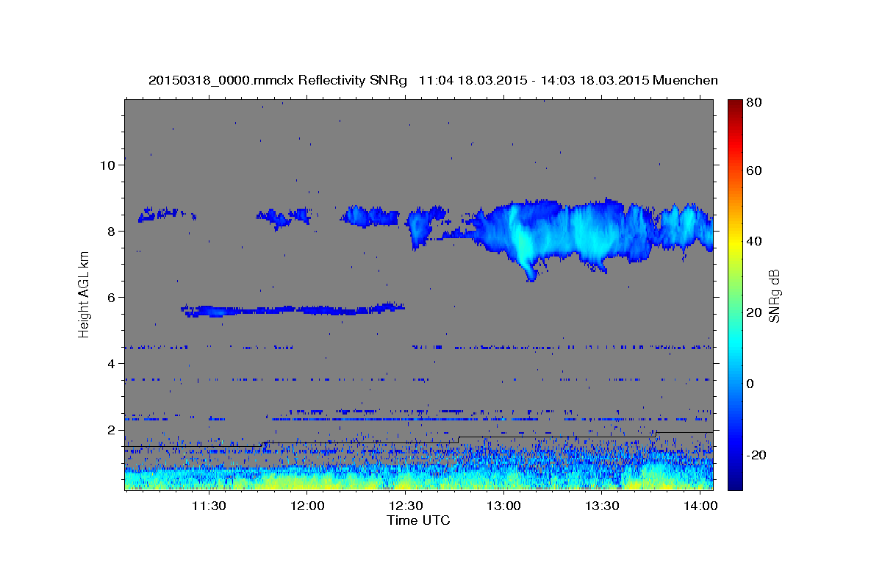Click the 13:00 time axis label

[x=503, y=506]
